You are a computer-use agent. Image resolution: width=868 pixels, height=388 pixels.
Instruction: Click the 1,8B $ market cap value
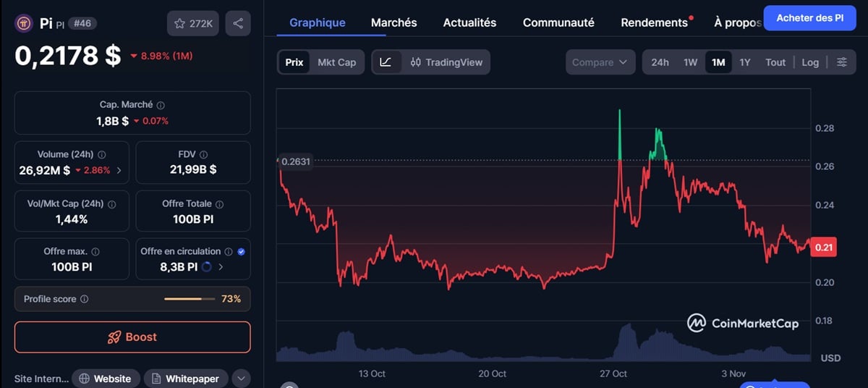tap(112, 121)
